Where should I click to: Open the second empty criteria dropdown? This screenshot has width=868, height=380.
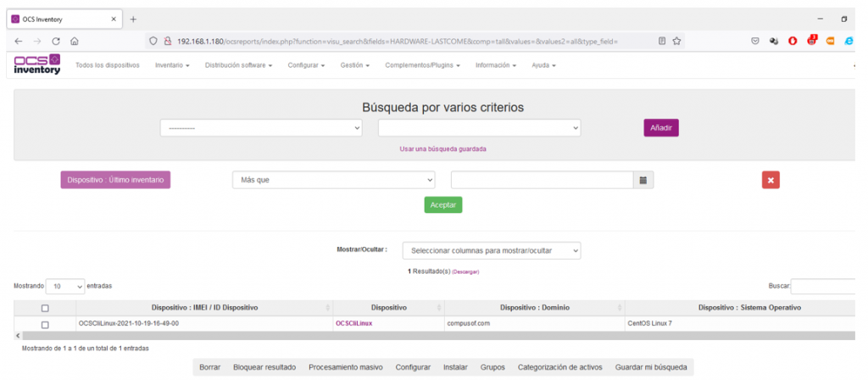pos(480,128)
